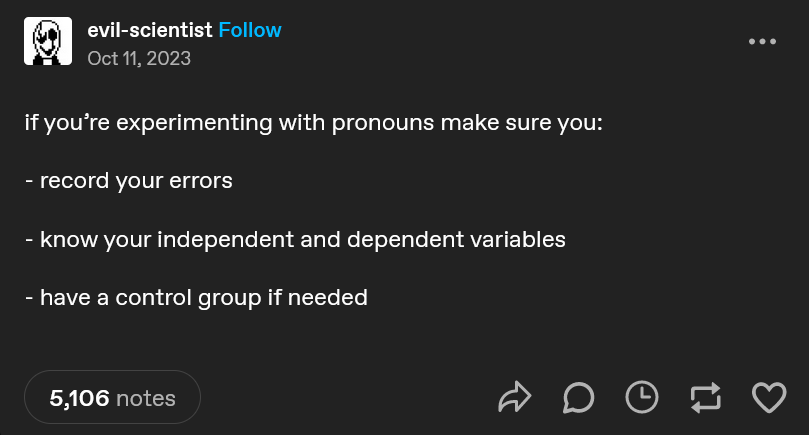Follow the evil-scientist blog

pos(250,30)
